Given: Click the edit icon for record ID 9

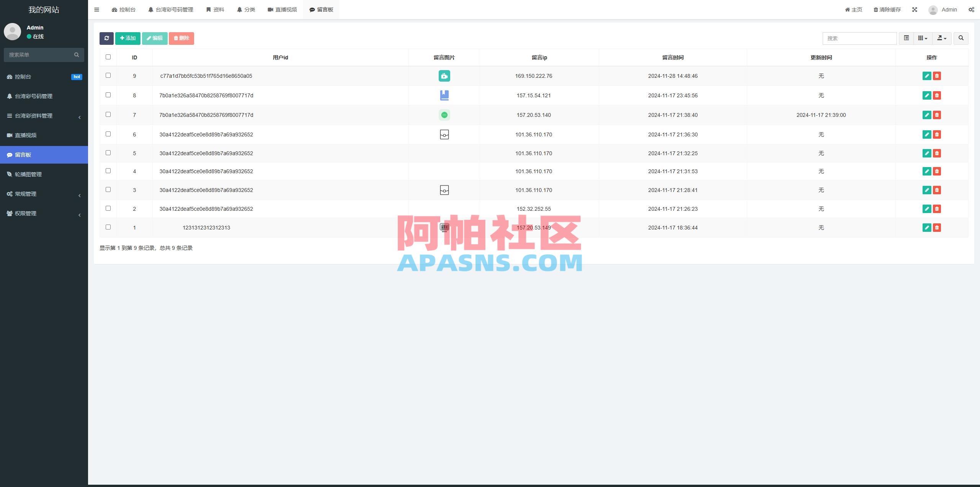Looking at the screenshot, I should click(x=926, y=76).
